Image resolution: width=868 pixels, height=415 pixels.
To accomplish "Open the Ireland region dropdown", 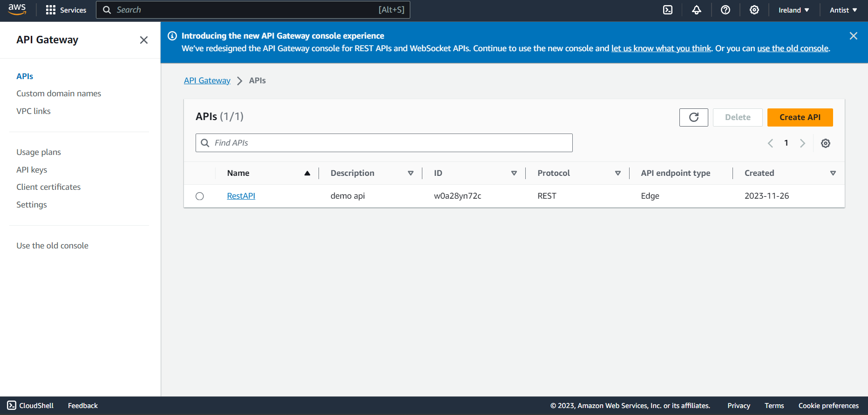I will click(793, 10).
